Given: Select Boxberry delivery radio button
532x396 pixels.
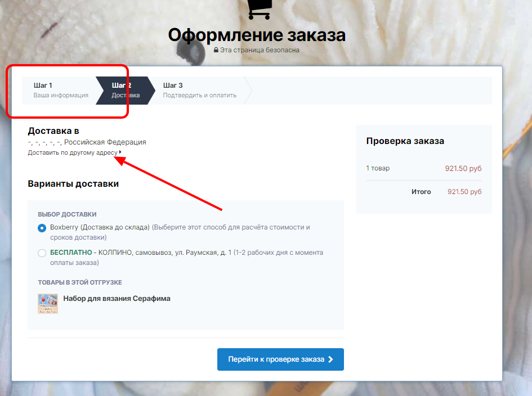Looking at the screenshot, I should click(x=42, y=228).
